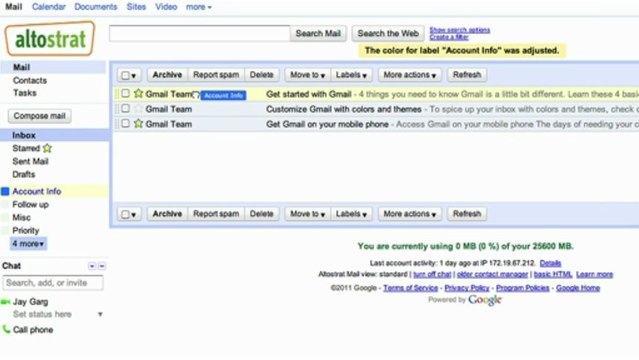Click the Search the Web button

[x=388, y=33]
